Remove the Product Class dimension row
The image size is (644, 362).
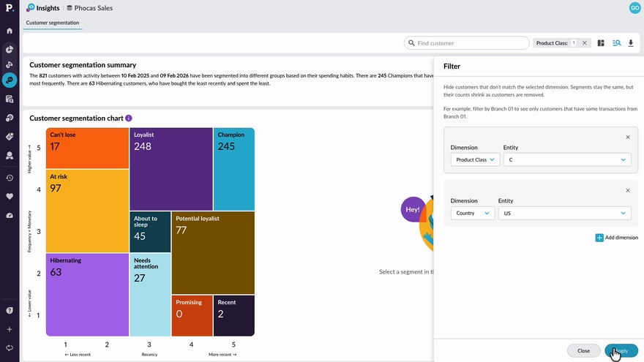pyautogui.click(x=627, y=137)
